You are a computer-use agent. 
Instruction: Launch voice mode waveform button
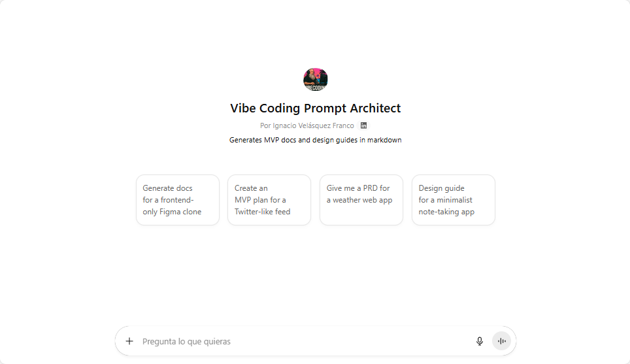pos(501,341)
